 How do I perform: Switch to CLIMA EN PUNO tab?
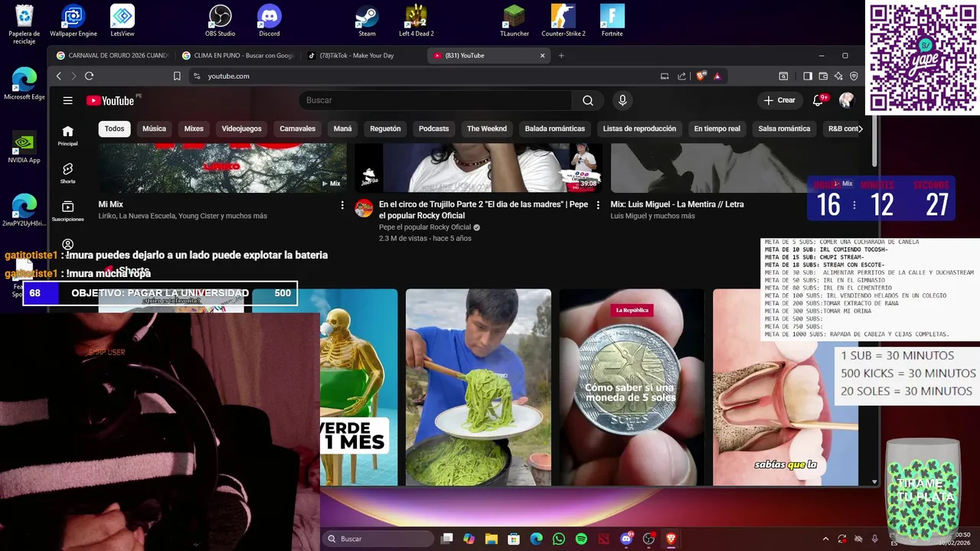tap(238, 56)
